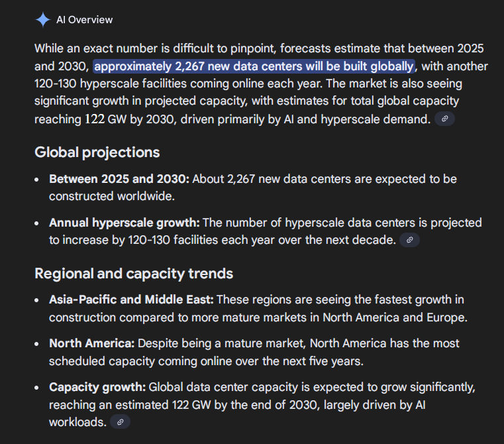This screenshot has width=504, height=444.
Task: Click '122 GW by 2030' in intro paragraph
Action: pos(130,119)
